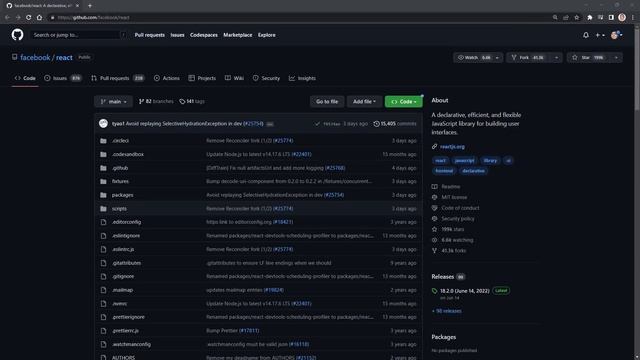The height and width of the screenshot is (360, 640).
Task: Open the notifications bell
Action: point(586,35)
